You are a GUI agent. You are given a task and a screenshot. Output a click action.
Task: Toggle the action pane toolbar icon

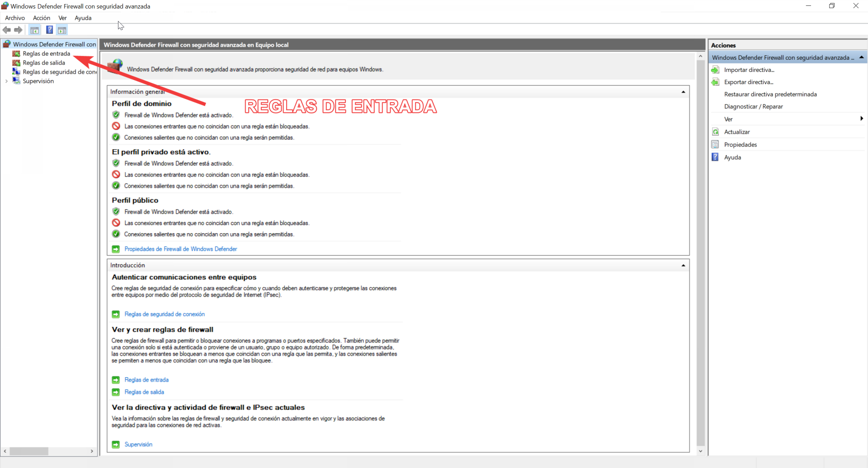tap(62, 30)
